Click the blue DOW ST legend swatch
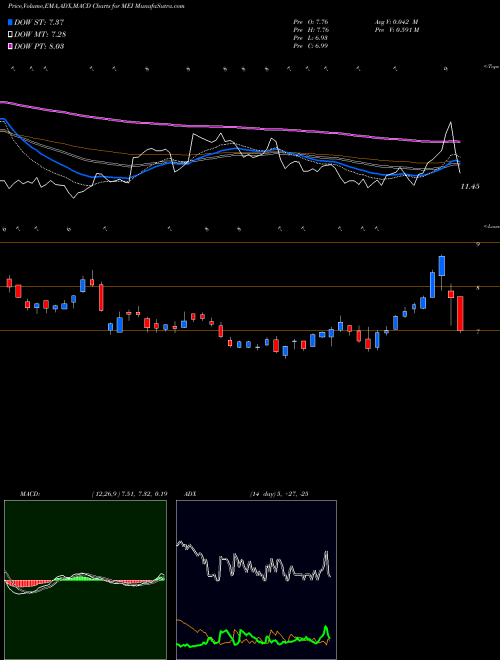The width and height of the screenshot is (500, 660). point(11,22)
